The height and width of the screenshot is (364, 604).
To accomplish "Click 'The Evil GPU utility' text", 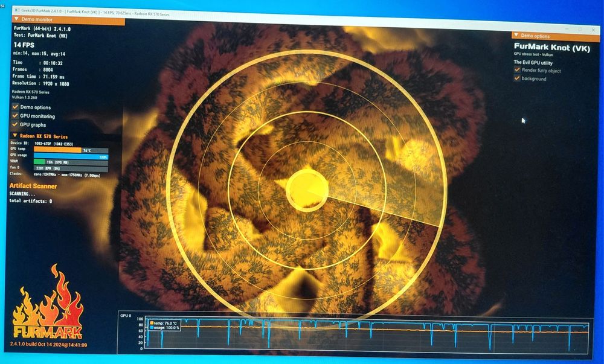I will click(x=533, y=62).
